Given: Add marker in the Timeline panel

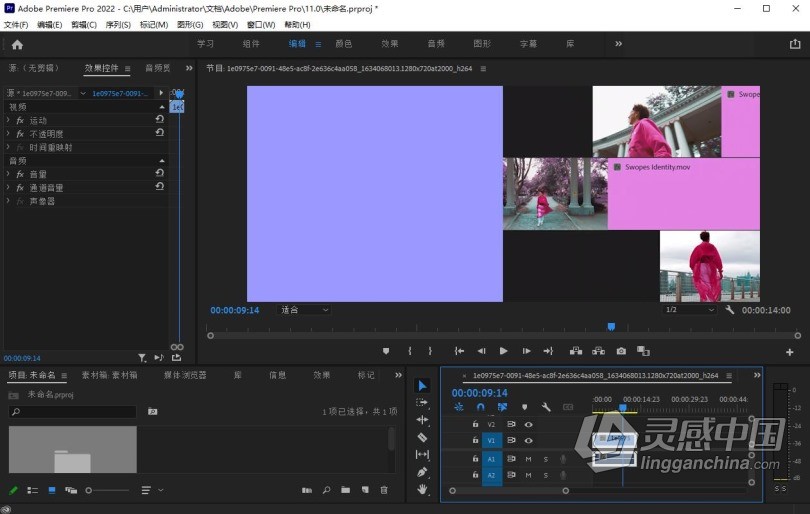Looking at the screenshot, I should point(524,407).
